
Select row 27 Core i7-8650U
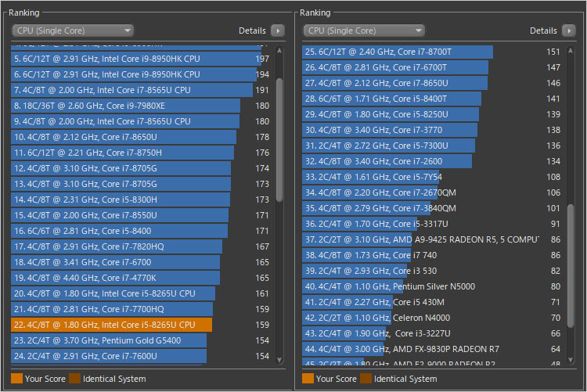(x=431, y=83)
